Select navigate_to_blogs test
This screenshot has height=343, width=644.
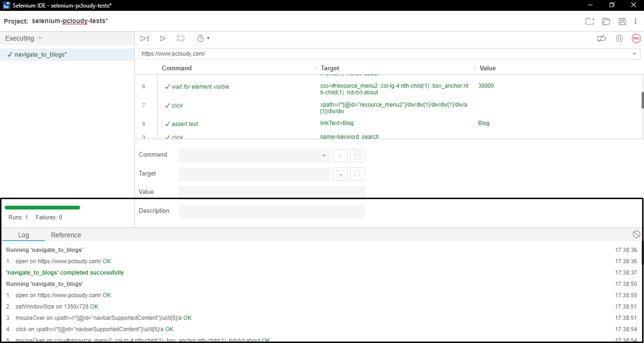tap(67, 54)
